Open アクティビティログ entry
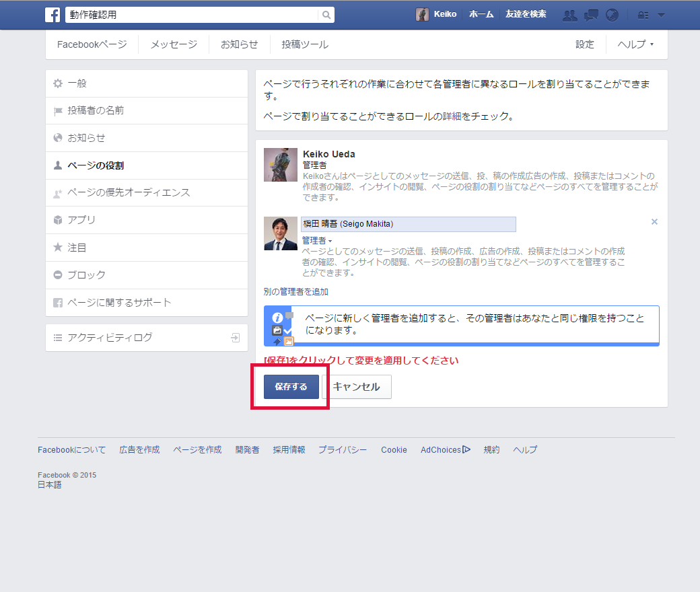700x592 pixels. [x=147, y=338]
